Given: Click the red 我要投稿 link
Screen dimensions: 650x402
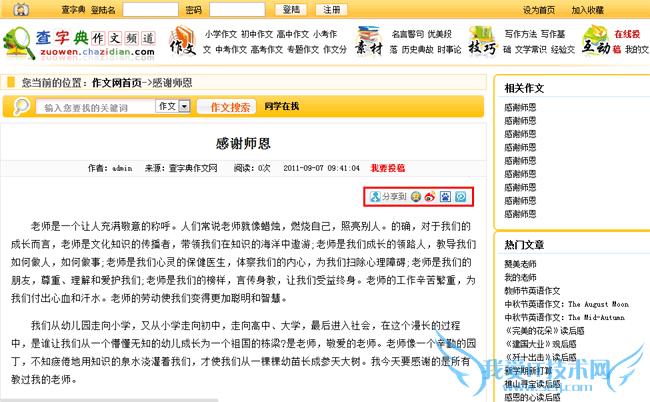Looking at the screenshot, I should [388, 168].
